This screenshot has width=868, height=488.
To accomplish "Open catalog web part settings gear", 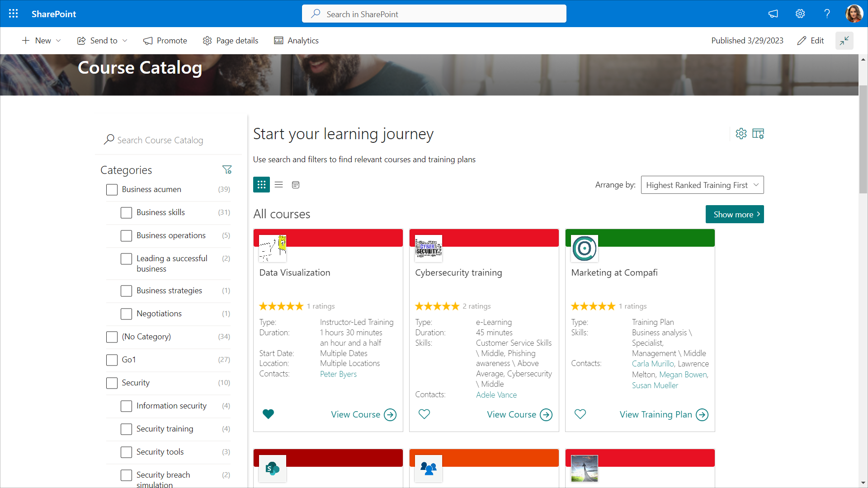I will click(x=741, y=134).
